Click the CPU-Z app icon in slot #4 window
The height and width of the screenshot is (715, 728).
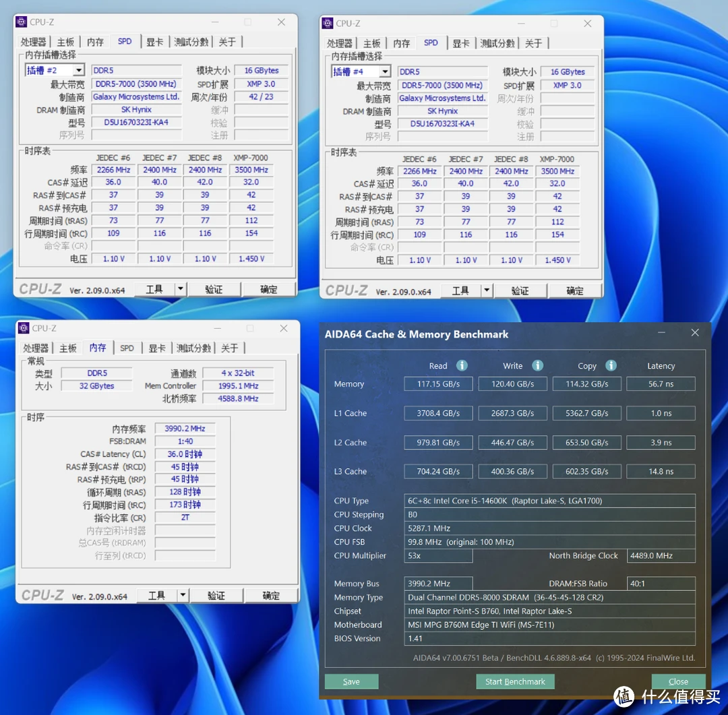tap(328, 23)
